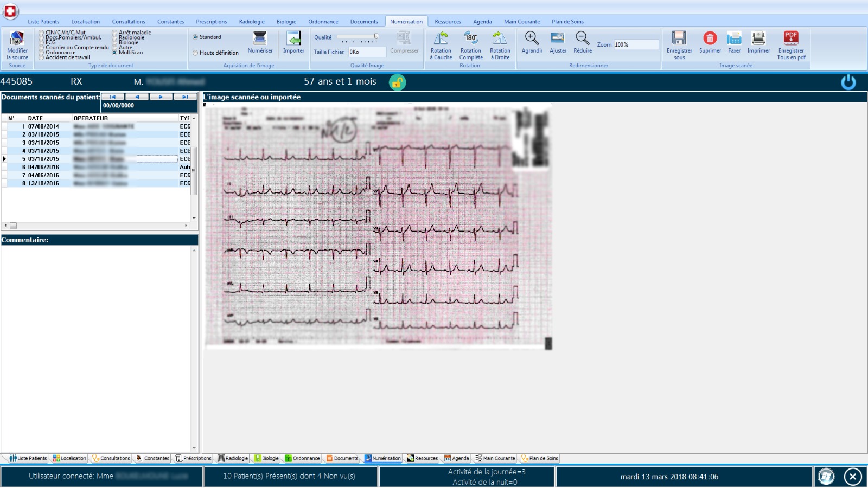
Task: Go to previous scanned document
Action: coord(137,97)
